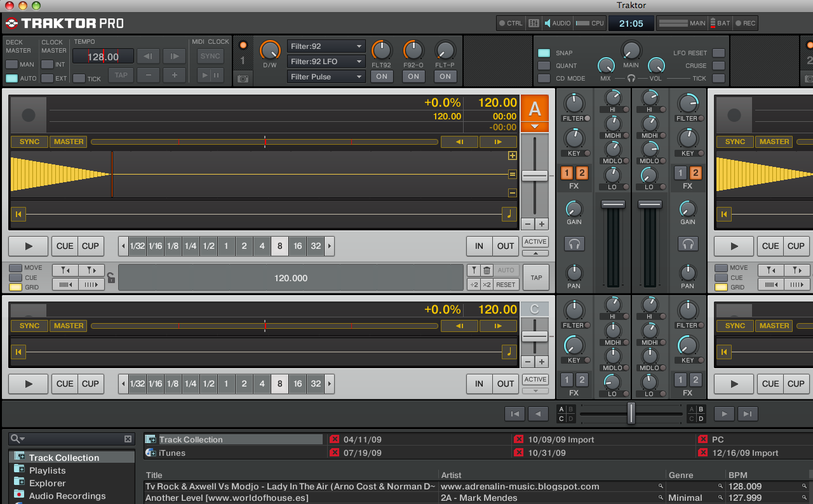Click the crossfader at the bottom
813x504 pixels.
tap(631, 413)
